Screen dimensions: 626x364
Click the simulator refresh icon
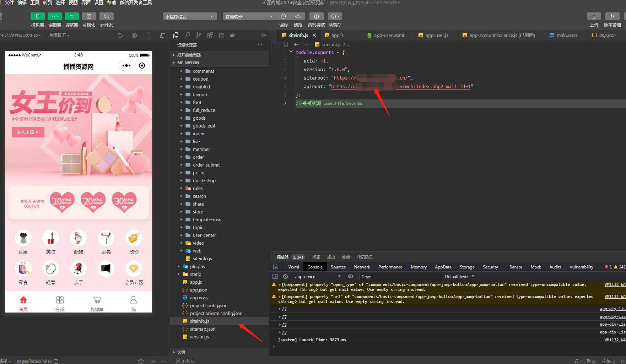[120, 35]
